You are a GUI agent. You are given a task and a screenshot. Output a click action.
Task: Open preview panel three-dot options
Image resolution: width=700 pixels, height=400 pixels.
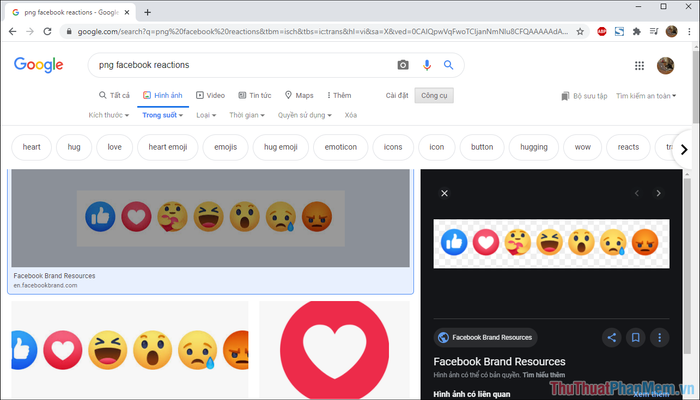659,338
